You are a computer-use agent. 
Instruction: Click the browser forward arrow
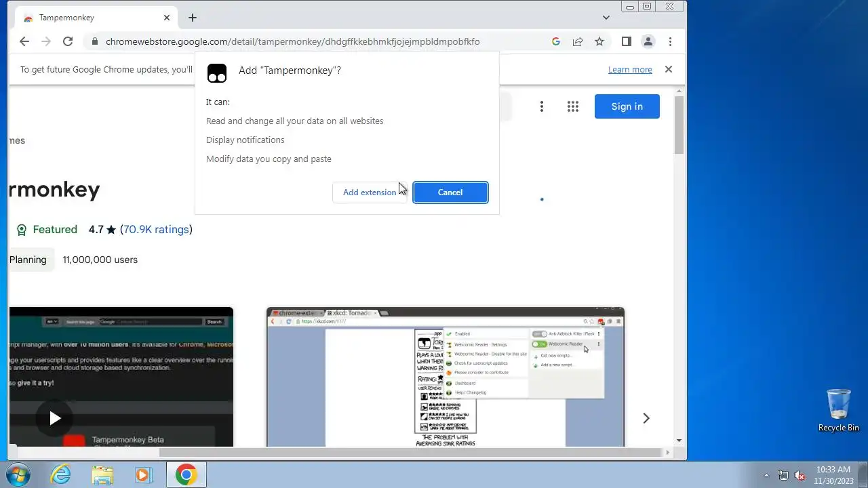[46, 41]
